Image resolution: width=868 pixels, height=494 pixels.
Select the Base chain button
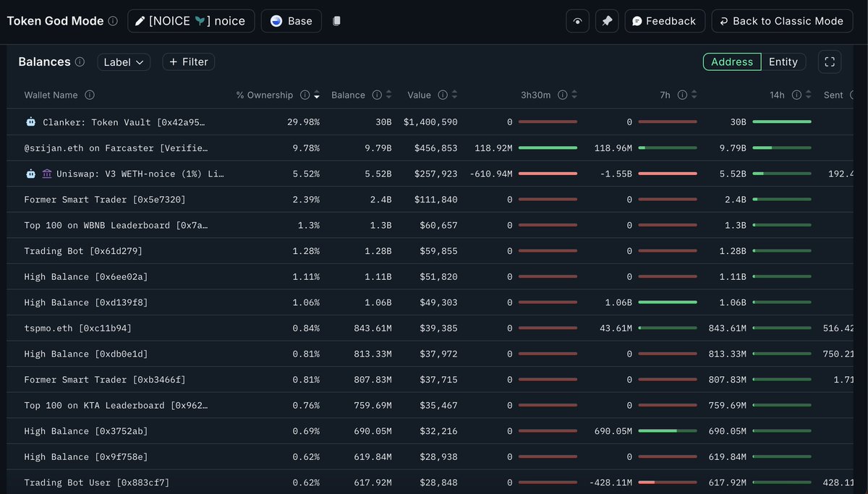[x=292, y=21]
